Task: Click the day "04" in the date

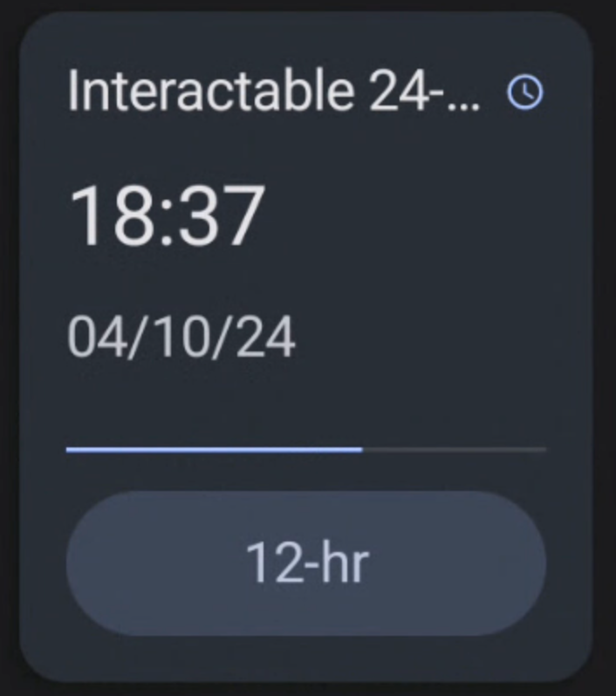Action: coord(92,338)
